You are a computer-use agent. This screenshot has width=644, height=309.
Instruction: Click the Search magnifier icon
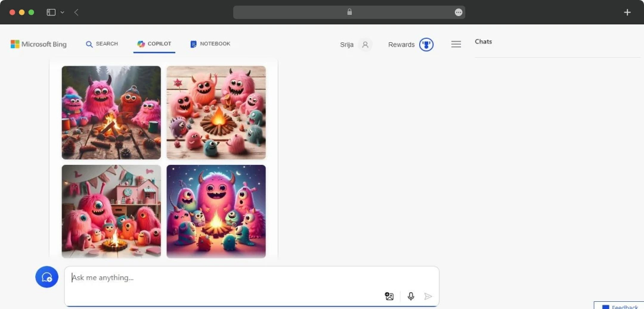pyautogui.click(x=89, y=44)
